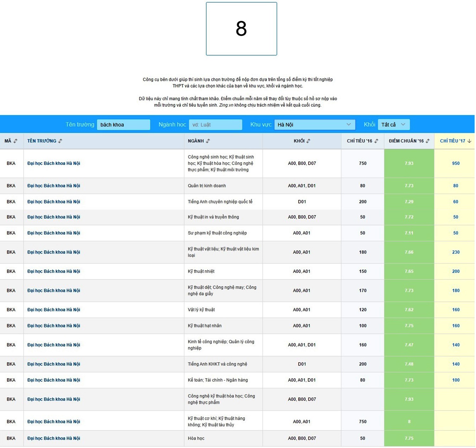Click the 950 quota value in yellow column
This screenshot has height=448, width=476.
coord(455,163)
